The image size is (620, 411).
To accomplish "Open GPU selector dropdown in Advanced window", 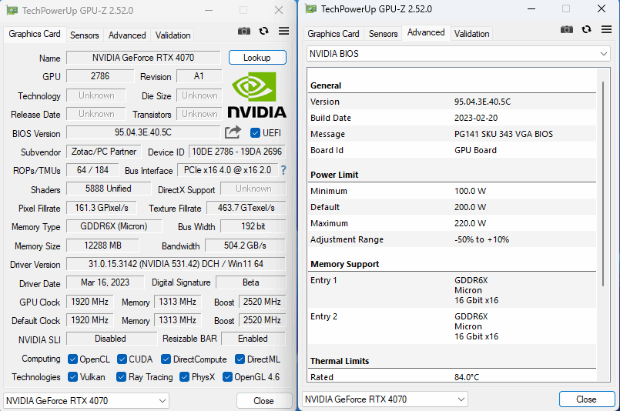I will pos(385,399).
